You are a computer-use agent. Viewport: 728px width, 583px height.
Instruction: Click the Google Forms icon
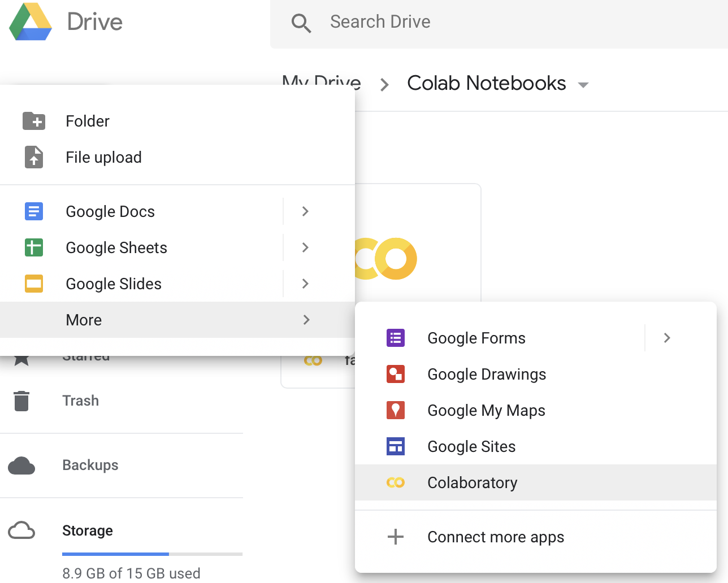(396, 338)
